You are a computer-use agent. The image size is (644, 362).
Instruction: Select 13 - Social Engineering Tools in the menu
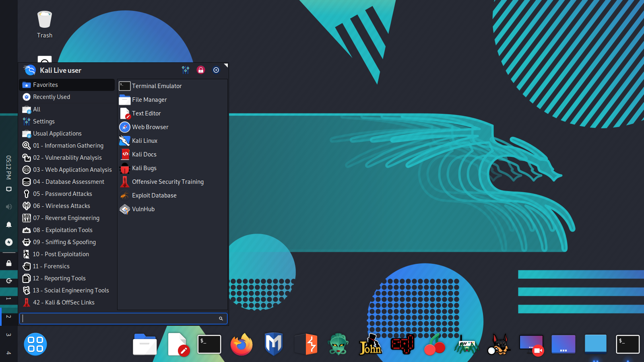pos(71,290)
